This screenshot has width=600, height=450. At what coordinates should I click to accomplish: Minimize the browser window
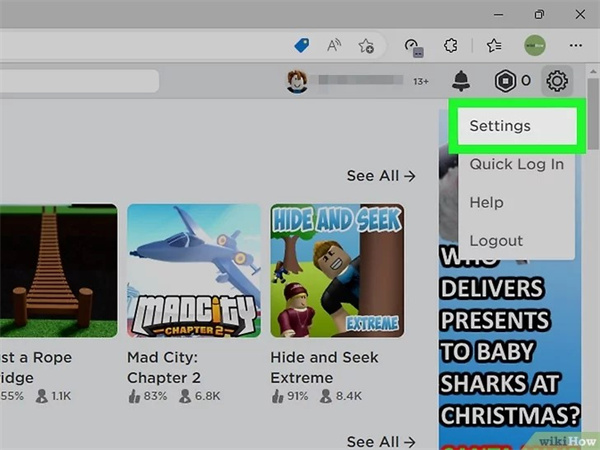[498, 15]
